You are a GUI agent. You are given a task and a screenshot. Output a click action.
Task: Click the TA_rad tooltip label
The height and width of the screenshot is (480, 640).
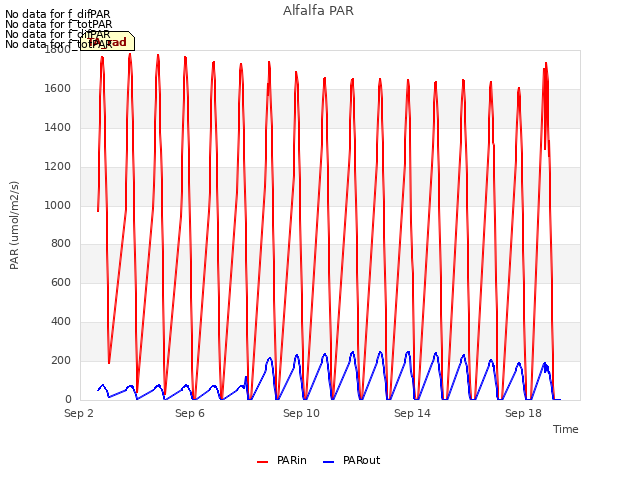pyautogui.click(x=107, y=41)
